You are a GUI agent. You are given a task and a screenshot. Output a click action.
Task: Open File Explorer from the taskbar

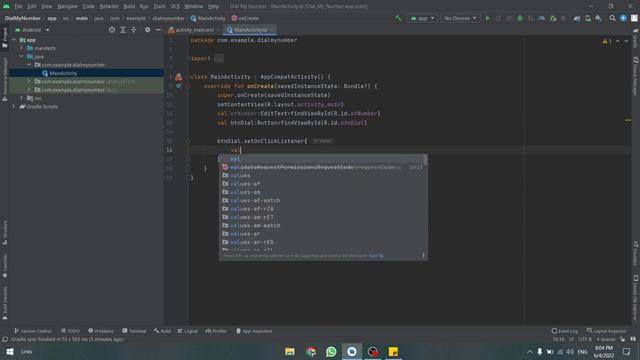point(290,351)
